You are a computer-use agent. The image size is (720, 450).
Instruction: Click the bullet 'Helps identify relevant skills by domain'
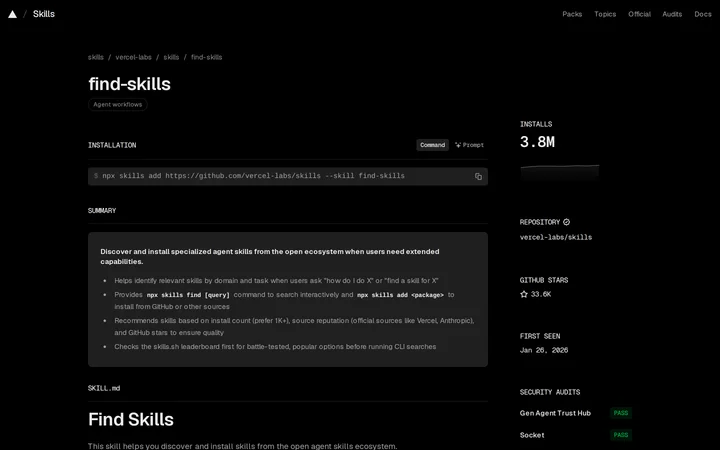276,281
